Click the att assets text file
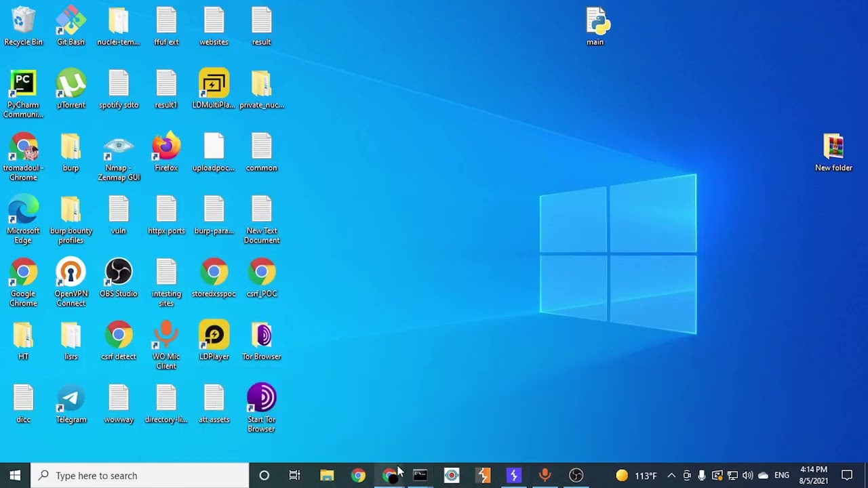This screenshot has width=868, height=488. [x=214, y=405]
